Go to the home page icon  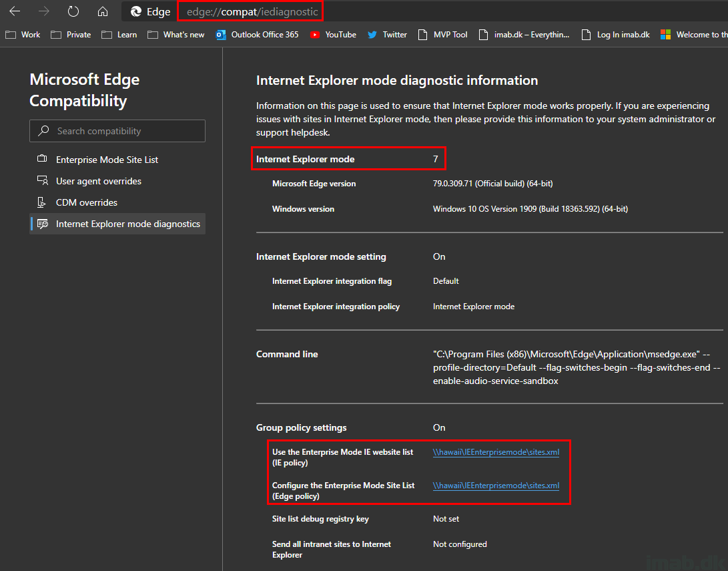pos(102,11)
